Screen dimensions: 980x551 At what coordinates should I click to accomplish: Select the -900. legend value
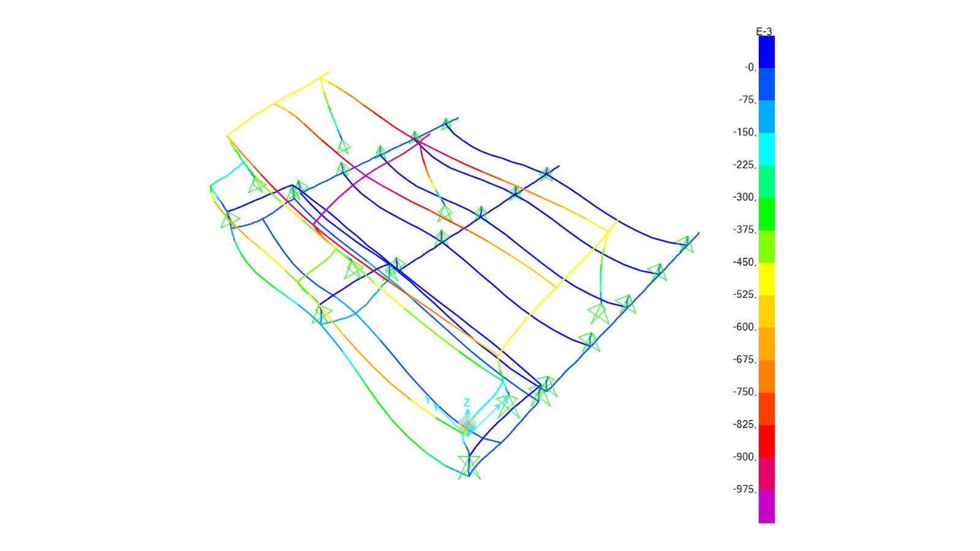[745, 457]
